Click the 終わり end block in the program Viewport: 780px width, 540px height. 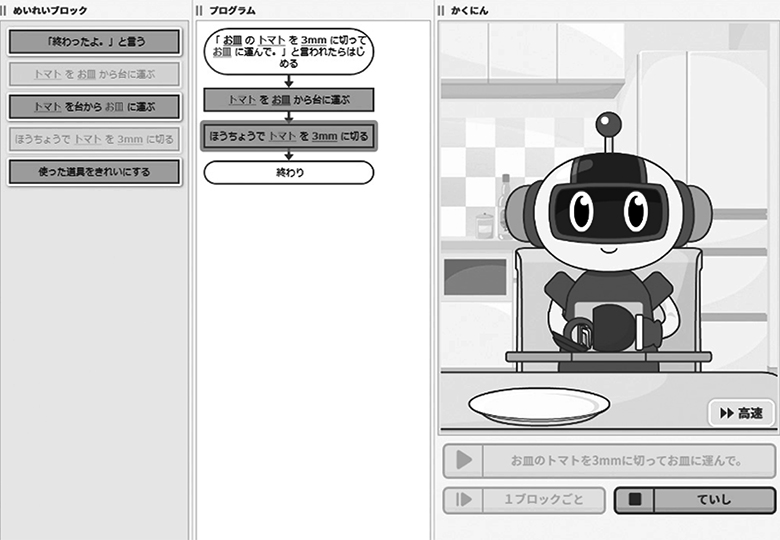pos(288,173)
